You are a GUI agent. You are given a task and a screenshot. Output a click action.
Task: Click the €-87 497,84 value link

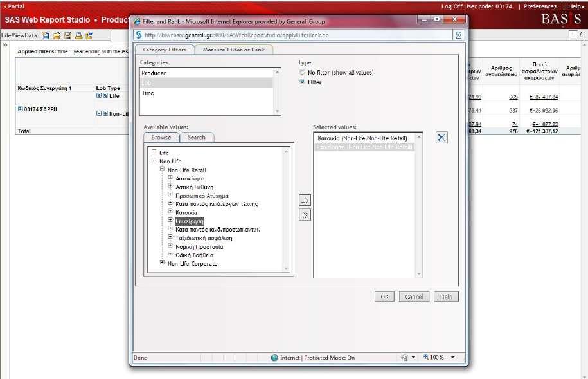[544, 97]
